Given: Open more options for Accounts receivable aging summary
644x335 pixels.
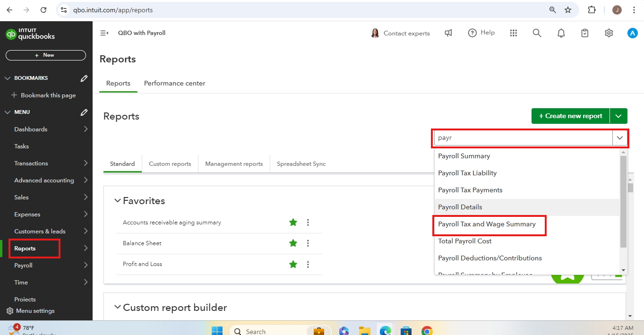Looking at the screenshot, I should pos(308,222).
